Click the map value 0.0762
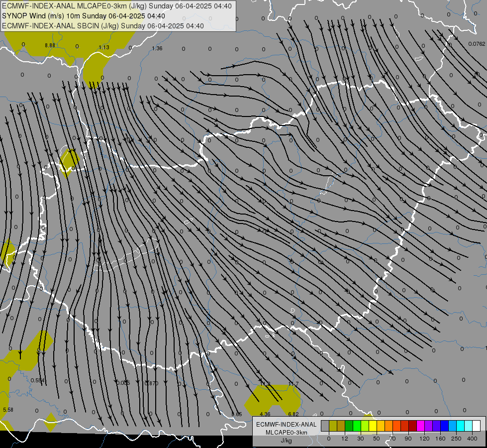Viewport: 487px width, 448px height. click(477, 44)
